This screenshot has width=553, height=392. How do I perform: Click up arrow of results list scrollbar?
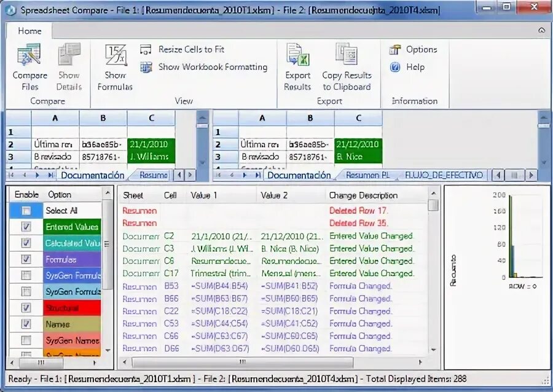[x=433, y=193]
